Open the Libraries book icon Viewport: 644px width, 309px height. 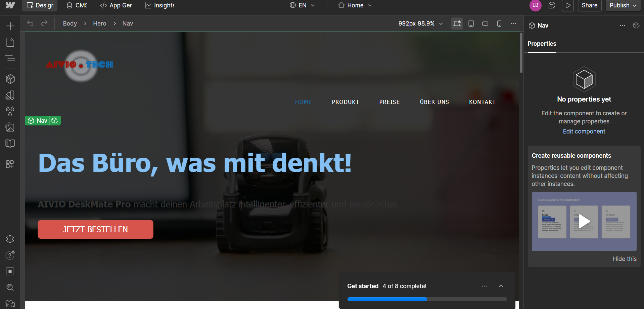click(10, 144)
